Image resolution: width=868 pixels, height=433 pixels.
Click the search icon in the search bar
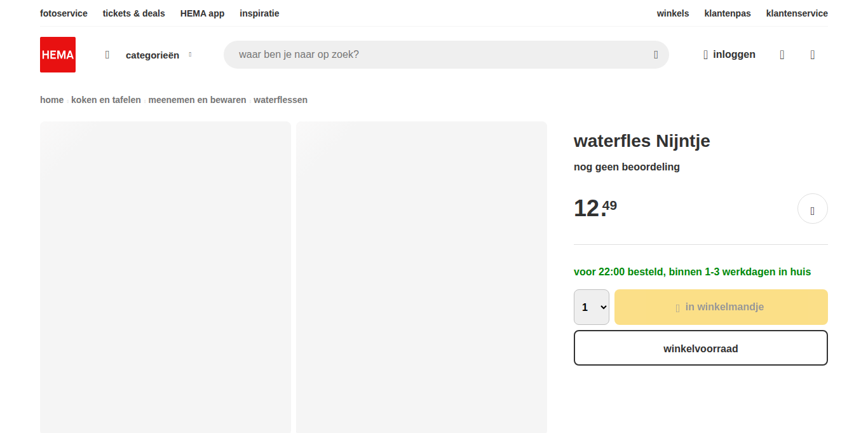656,55
